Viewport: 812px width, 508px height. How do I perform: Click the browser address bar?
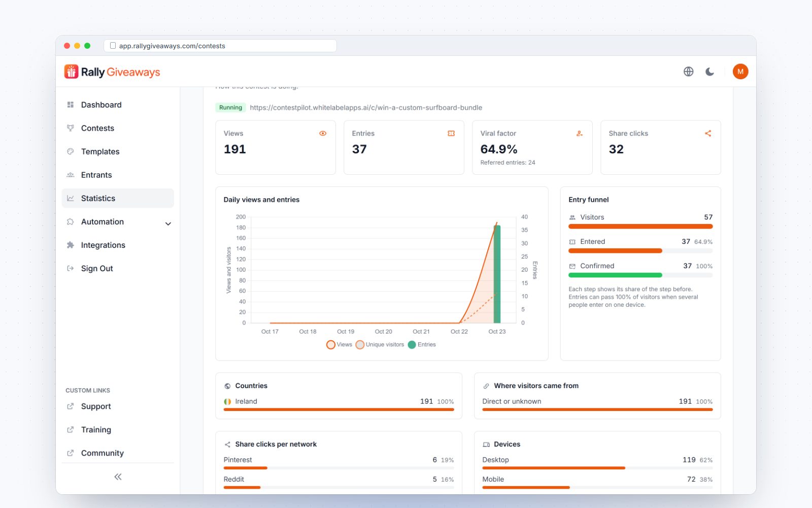[x=220, y=46]
